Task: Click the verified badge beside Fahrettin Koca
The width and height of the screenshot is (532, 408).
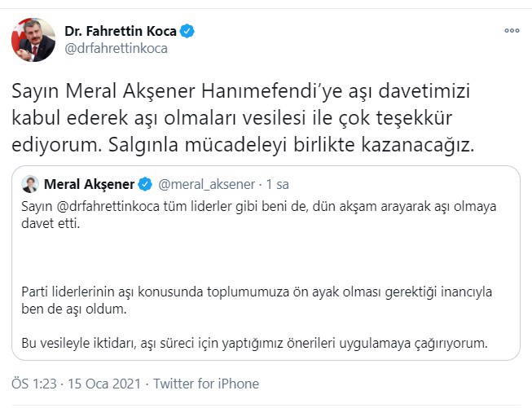Action: click(x=187, y=31)
